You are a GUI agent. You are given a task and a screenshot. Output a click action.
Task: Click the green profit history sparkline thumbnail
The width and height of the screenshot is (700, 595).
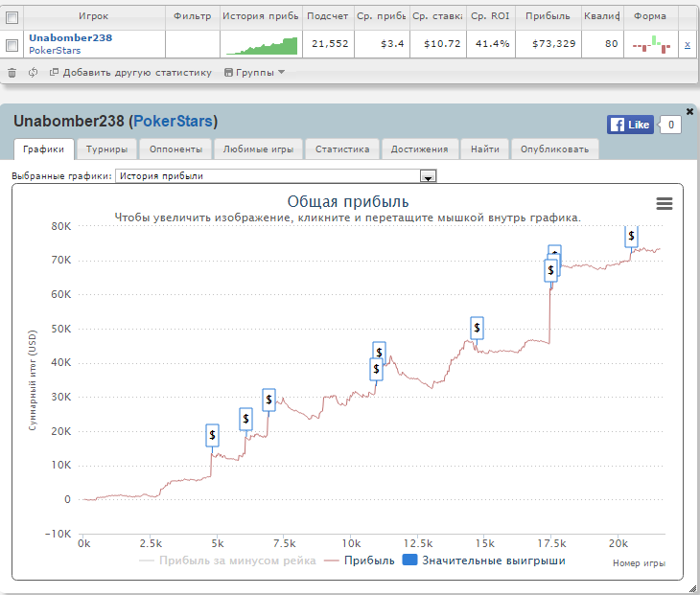(x=262, y=45)
